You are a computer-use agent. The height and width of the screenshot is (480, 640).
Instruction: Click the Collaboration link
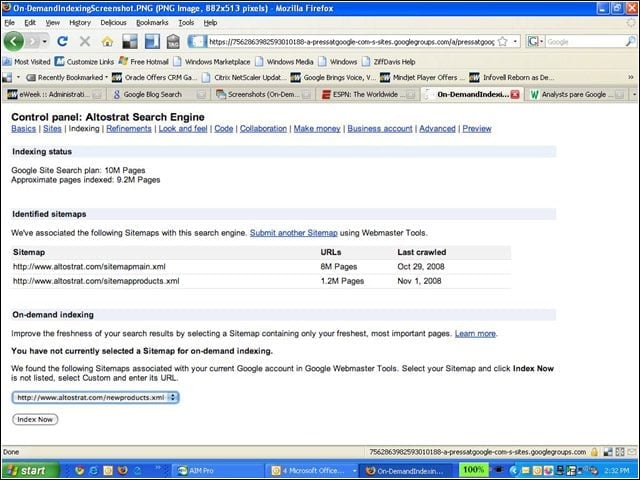pyautogui.click(x=263, y=129)
